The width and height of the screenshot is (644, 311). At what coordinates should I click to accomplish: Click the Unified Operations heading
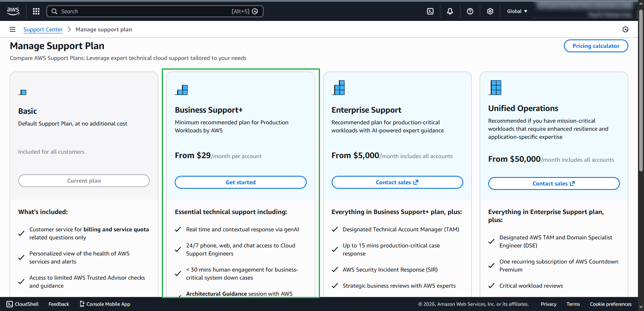(x=523, y=108)
